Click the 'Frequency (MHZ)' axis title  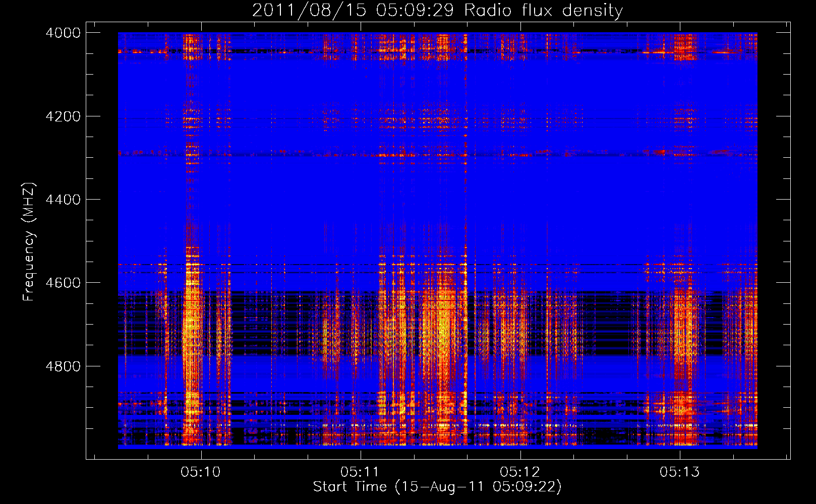(29, 242)
